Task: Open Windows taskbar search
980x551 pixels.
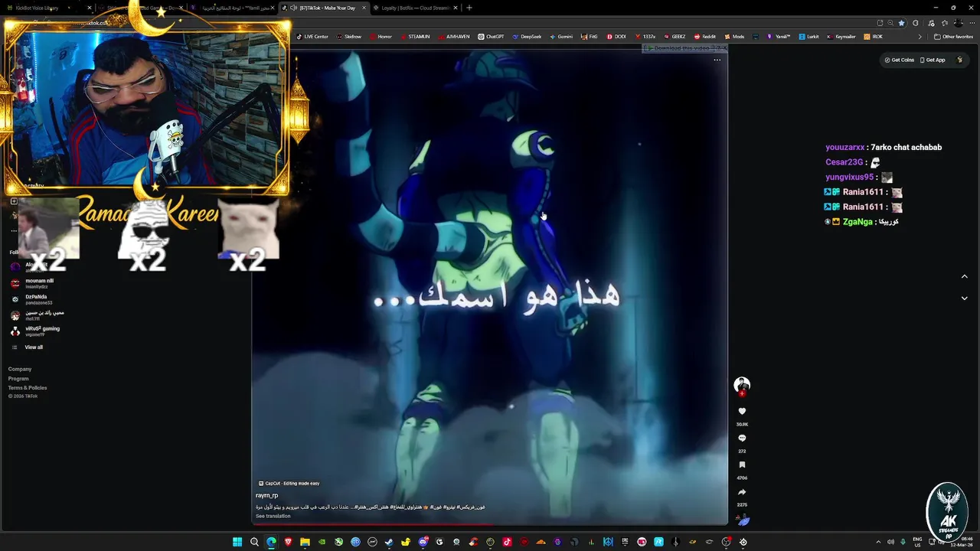Action: (254, 542)
